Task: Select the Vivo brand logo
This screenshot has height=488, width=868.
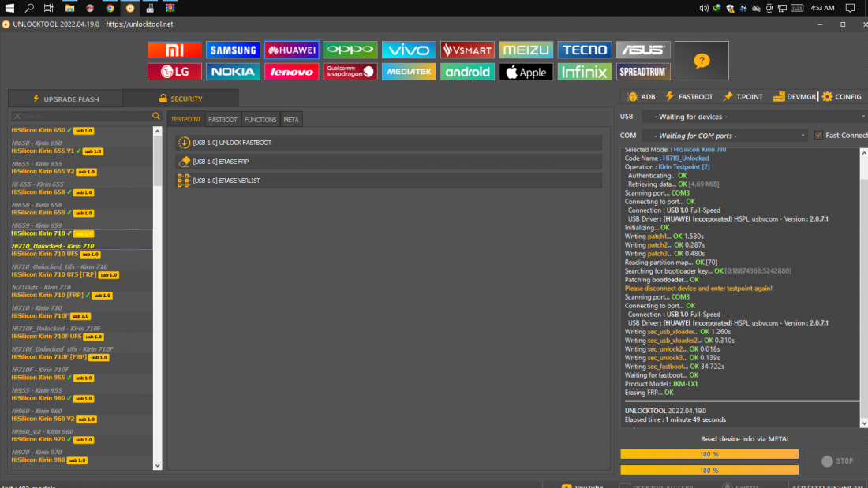Action: tap(409, 50)
